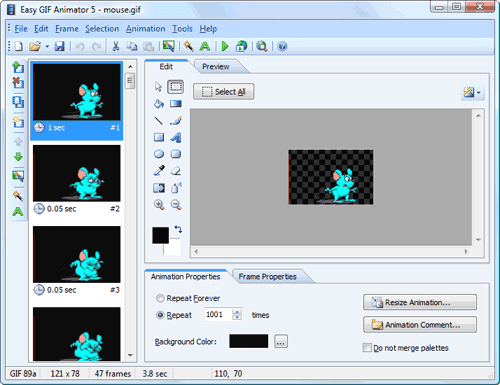Open the Animation menu

point(146,29)
